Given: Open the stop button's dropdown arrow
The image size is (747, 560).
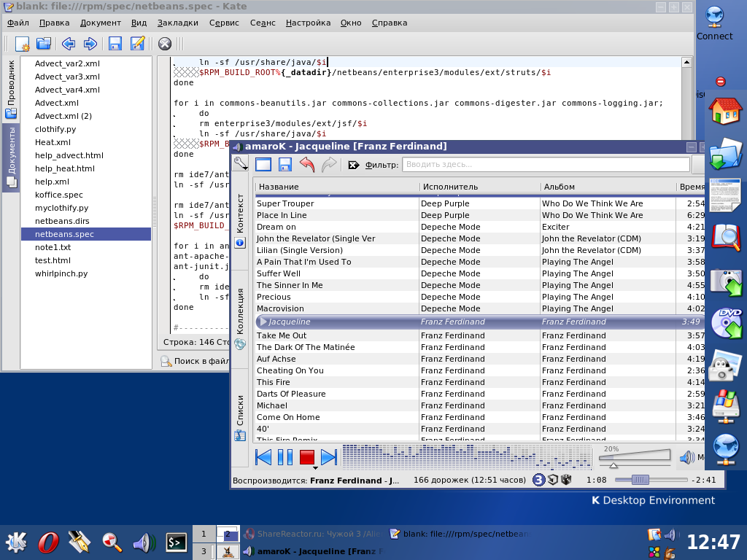Looking at the screenshot, I should [x=315, y=468].
